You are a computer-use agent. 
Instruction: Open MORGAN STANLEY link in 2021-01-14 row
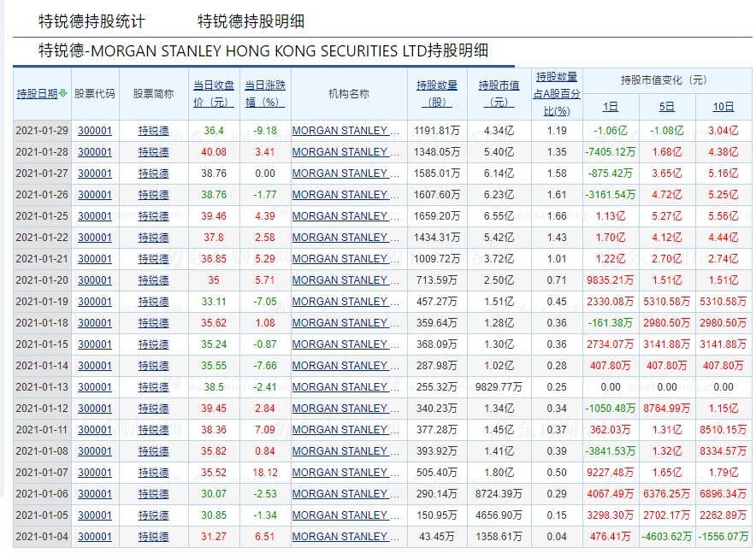click(346, 366)
